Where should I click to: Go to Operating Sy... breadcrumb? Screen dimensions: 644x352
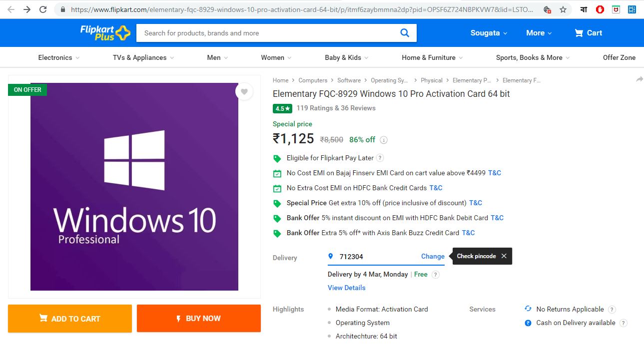tap(390, 80)
